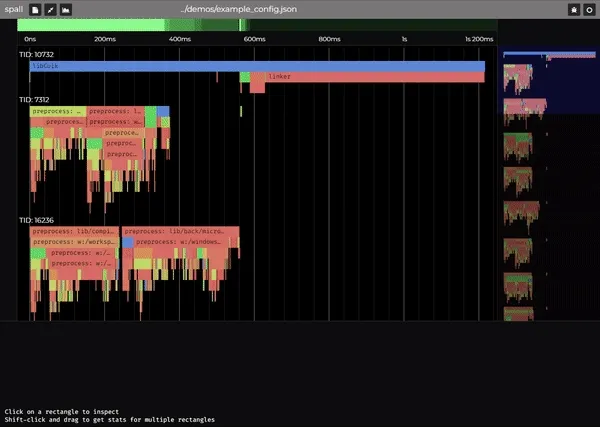This screenshot has height=427, width=600.
Task: Select blue block beside preprocess: w:/windows...
Action: (128, 242)
